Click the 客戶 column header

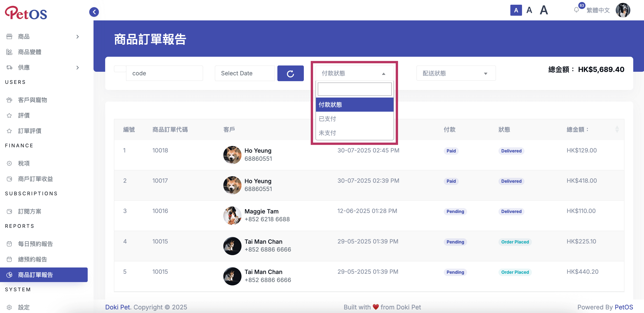click(x=229, y=130)
